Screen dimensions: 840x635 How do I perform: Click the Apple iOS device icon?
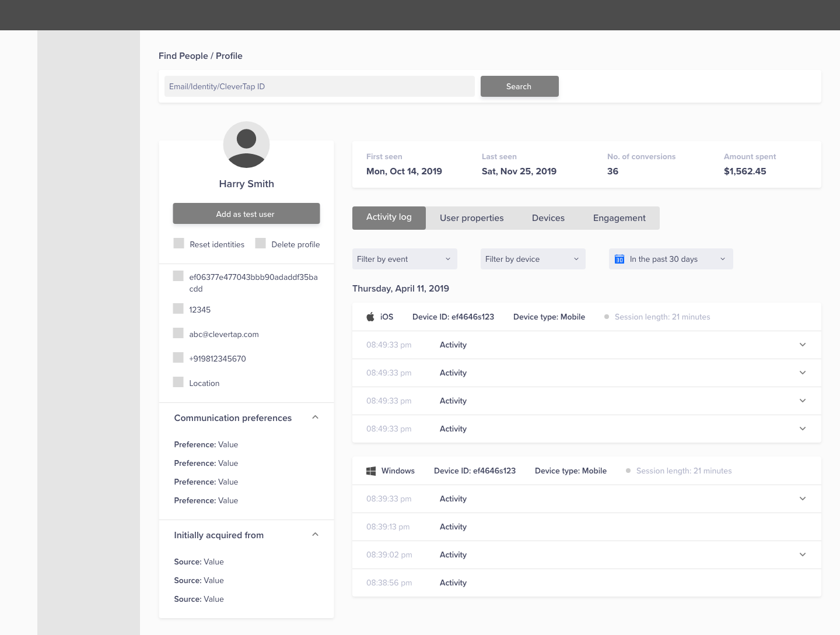point(370,317)
